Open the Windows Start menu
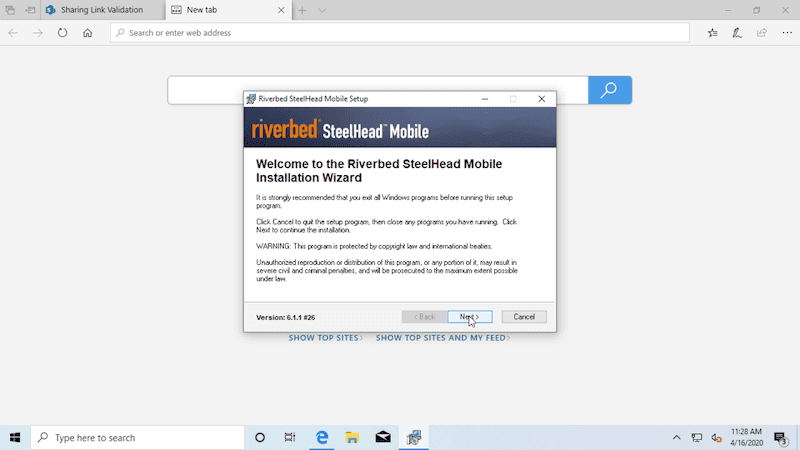 pyautogui.click(x=15, y=437)
